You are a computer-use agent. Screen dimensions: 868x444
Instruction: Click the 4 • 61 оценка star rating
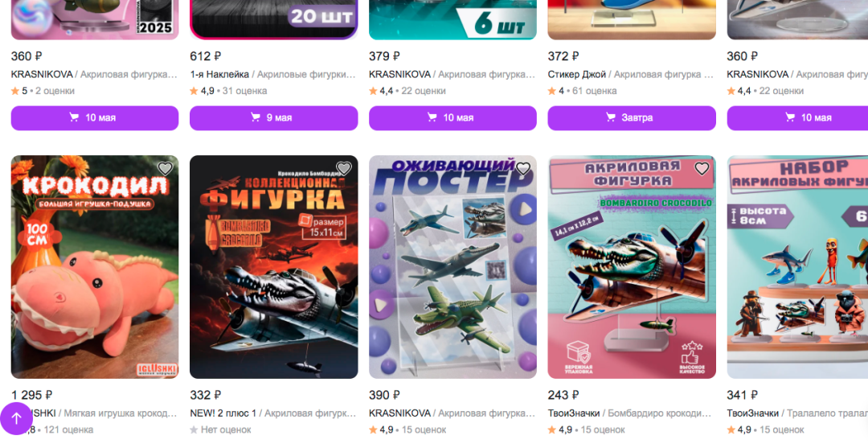point(583,91)
